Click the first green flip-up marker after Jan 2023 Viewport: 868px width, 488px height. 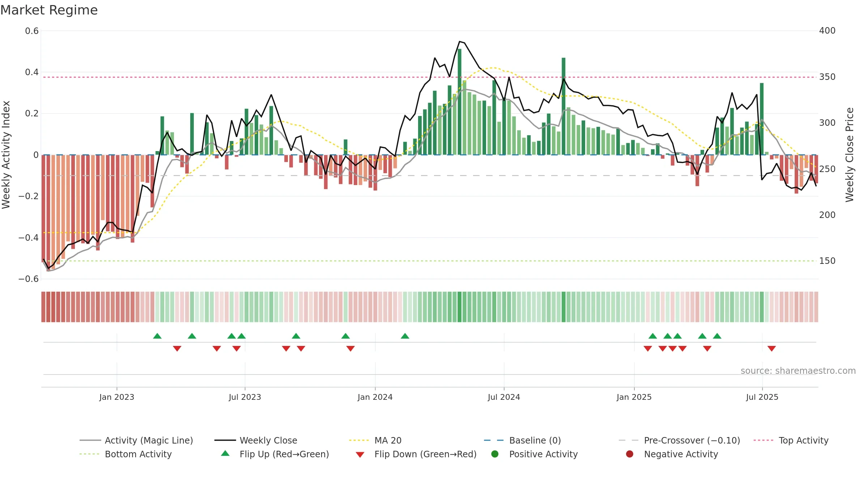pyautogui.click(x=157, y=336)
